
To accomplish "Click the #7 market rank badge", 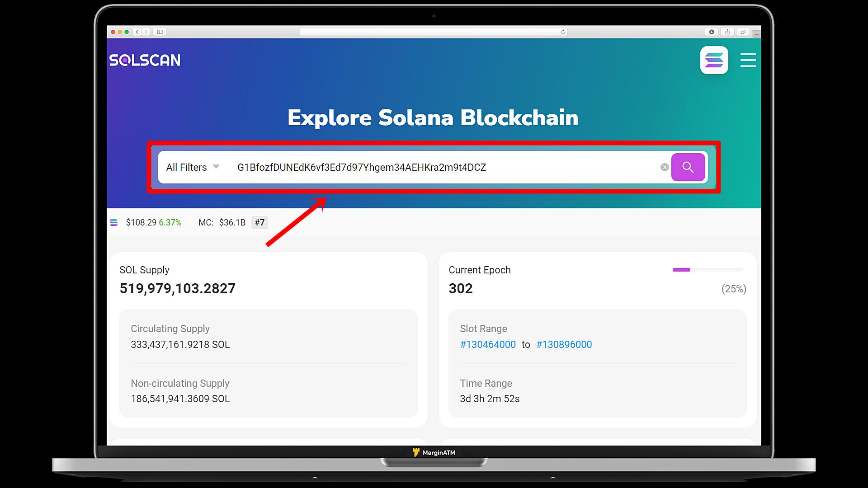I will (259, 222).
